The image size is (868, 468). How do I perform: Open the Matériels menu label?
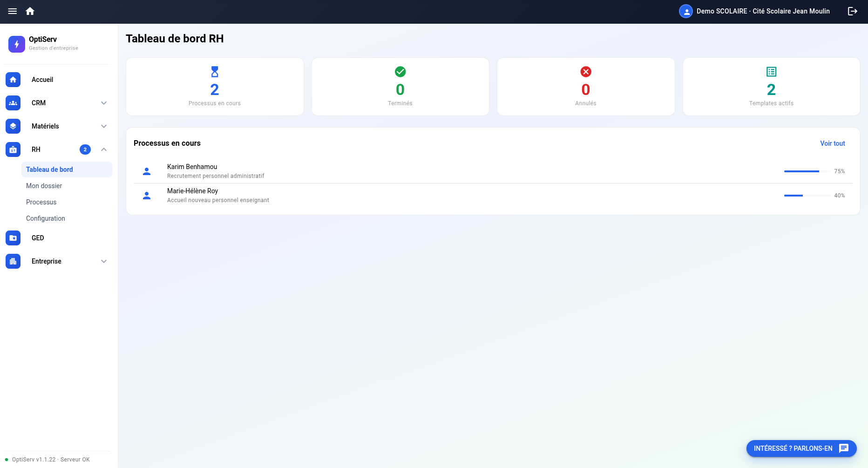[x=45, y=126]
